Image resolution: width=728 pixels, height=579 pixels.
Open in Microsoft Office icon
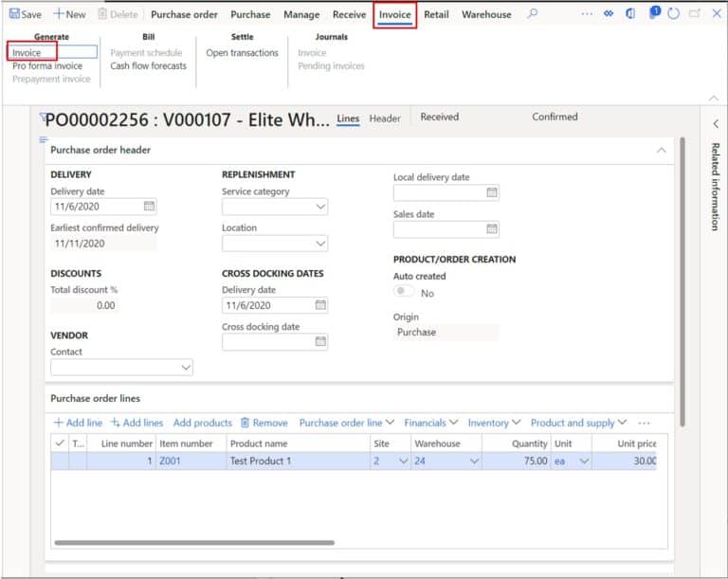click(630, 14)
